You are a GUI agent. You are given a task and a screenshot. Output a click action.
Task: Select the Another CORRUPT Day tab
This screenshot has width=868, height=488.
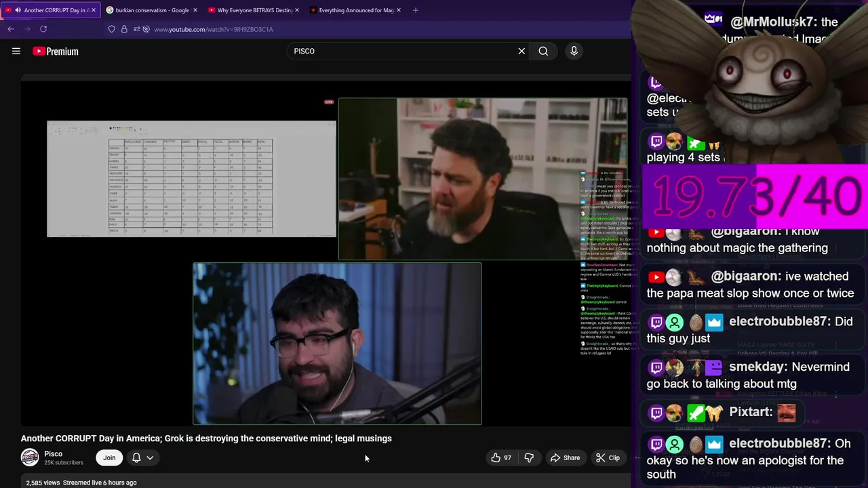(51, 10)
